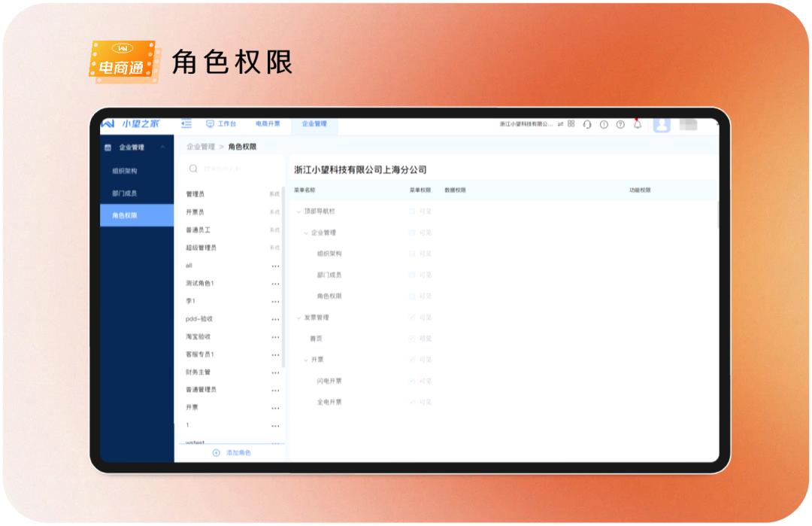Image resolution: width=812 pixels, height=526 pixels.
Task: Click the headset customer service icon
Action: (587, 125)
